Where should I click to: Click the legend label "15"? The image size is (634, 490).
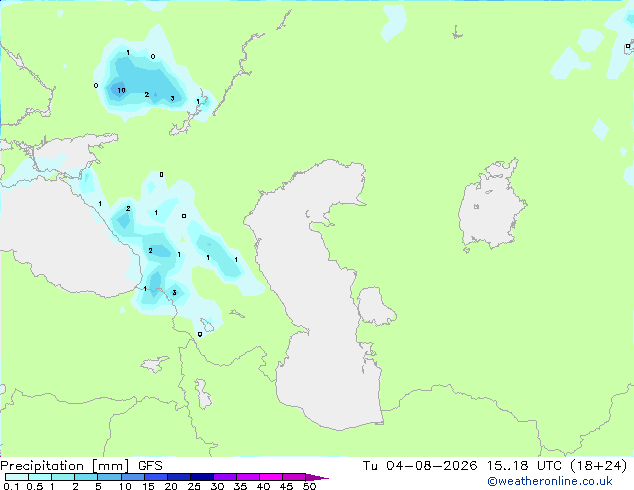[148, 486]
